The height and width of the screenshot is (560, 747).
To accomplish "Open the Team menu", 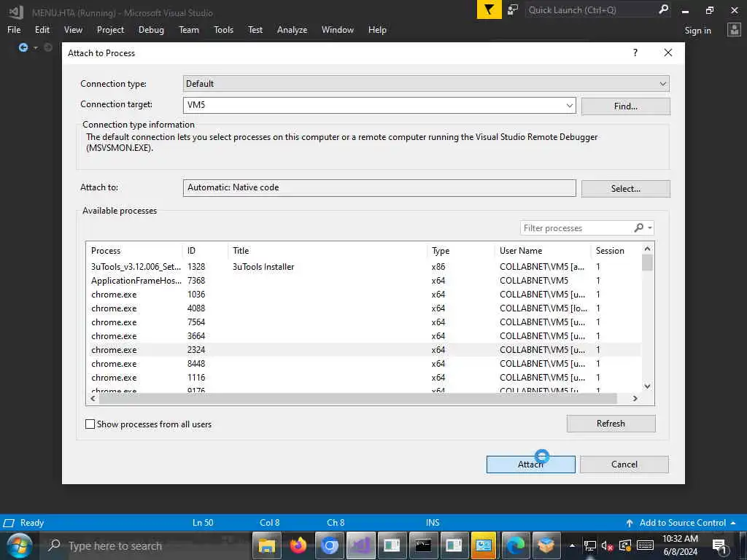I will (x=189, y=29).
